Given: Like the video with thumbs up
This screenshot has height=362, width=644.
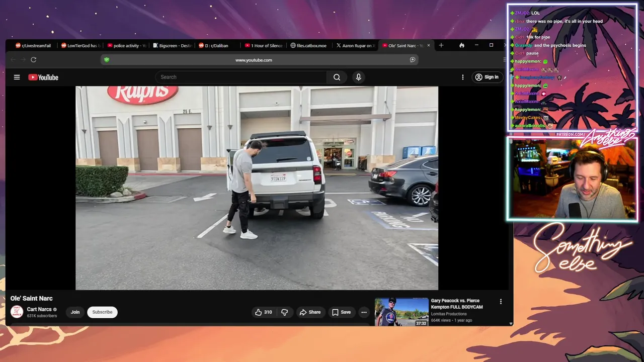Looking at the screenshot, I should 264,312.
